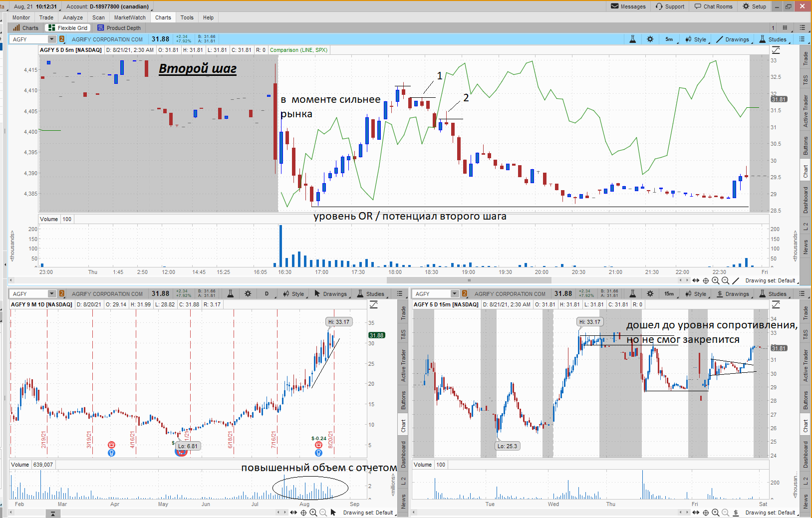This screenshot has height=518, width=812.
Task: Zoom in on the daily chart
Action: [x=313, y=513]
